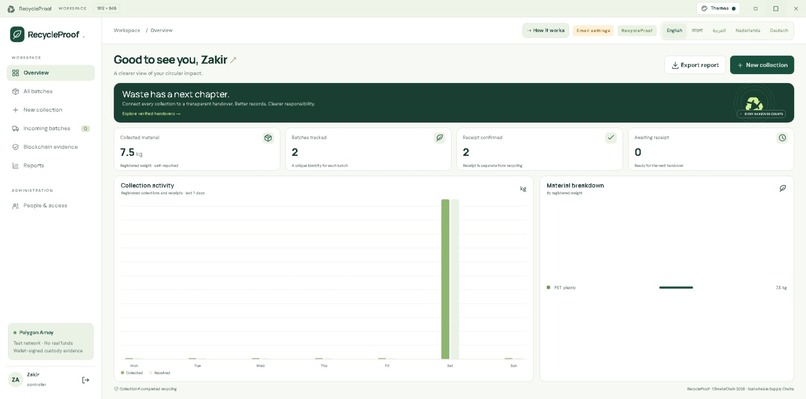Click the Blockchain evidence shield icon

click(x=15, y=147)
